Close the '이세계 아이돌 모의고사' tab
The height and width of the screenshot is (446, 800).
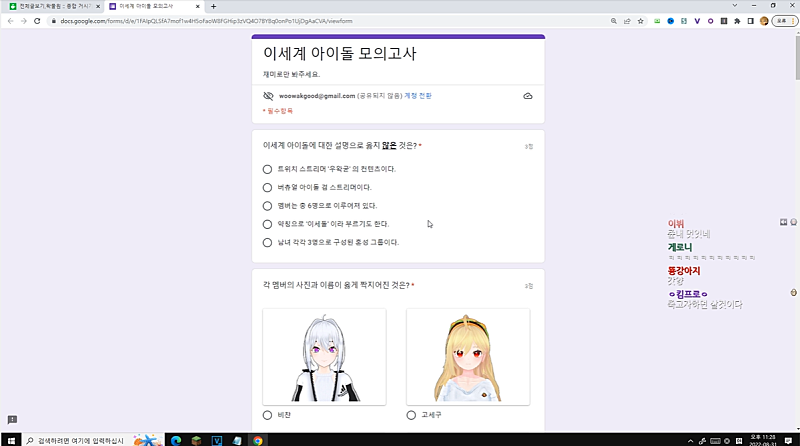[197, 6]
